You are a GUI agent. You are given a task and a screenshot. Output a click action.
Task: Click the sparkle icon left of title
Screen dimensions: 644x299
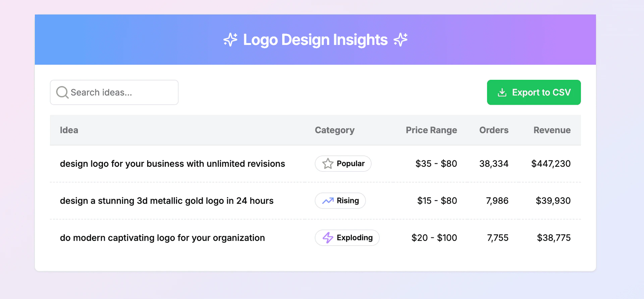(x=230, y=40)
